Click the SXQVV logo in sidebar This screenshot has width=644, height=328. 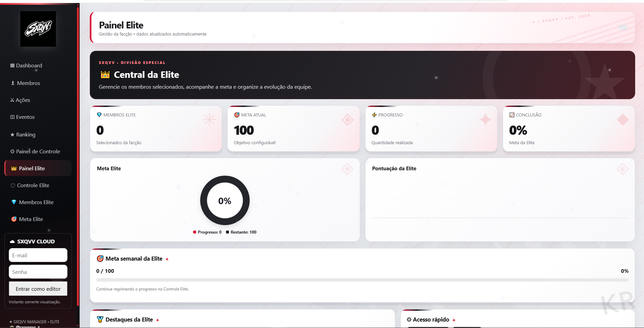(x=38, y=29)
